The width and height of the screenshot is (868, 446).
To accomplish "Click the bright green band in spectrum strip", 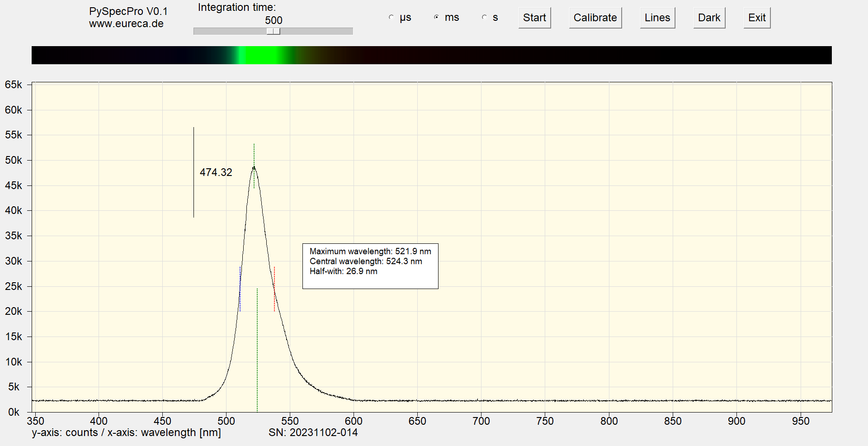I will point(262,55).
